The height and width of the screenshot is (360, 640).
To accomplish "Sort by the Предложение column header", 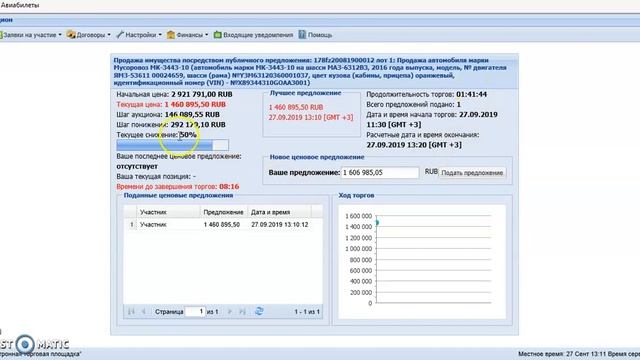I will 224,212.
